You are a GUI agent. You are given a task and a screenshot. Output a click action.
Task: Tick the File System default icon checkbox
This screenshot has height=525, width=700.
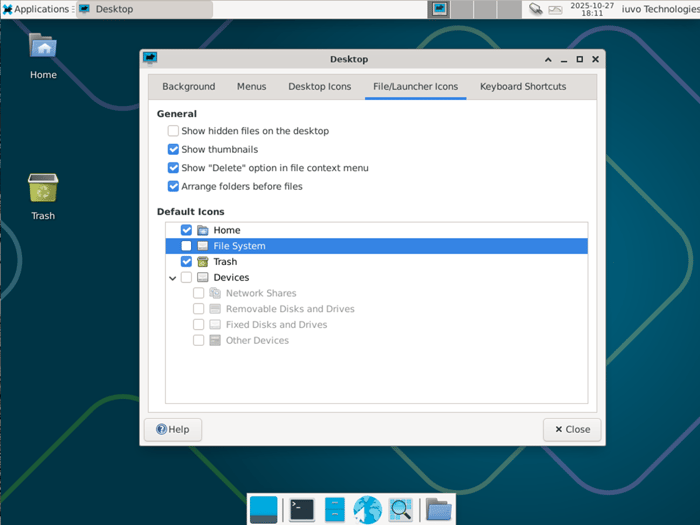coord(186,246)
